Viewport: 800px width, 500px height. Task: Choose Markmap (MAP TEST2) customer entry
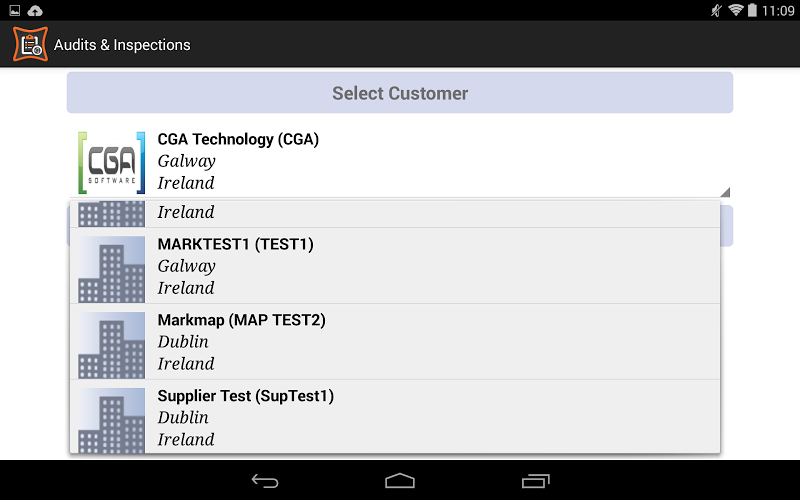click(x=395, y=342)
